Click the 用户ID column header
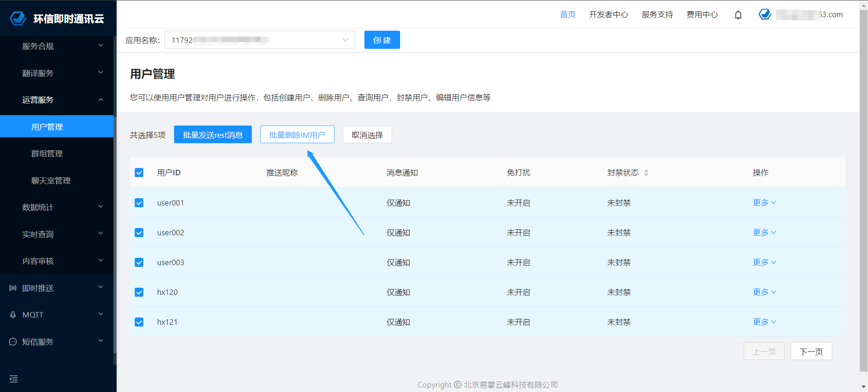 pyautogui.click(x=169, y=173)
